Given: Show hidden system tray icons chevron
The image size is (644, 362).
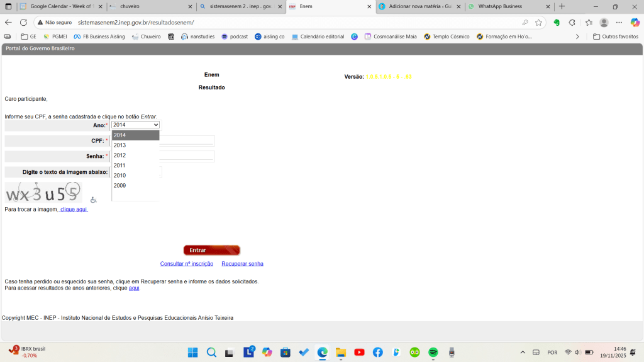Looking at the screenshot, I should click(522, 352).
